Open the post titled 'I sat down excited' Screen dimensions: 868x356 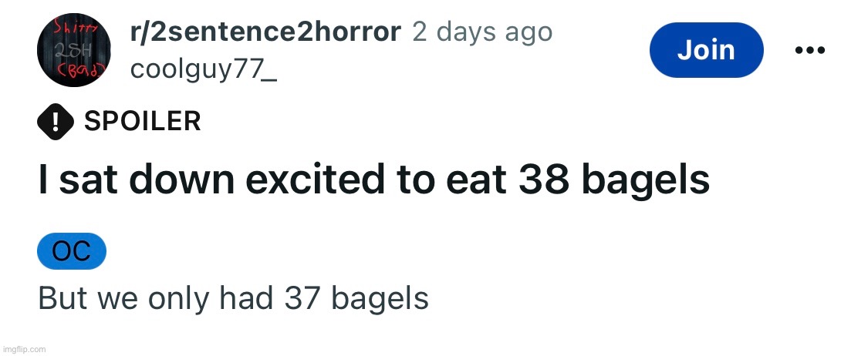[373, 181]
